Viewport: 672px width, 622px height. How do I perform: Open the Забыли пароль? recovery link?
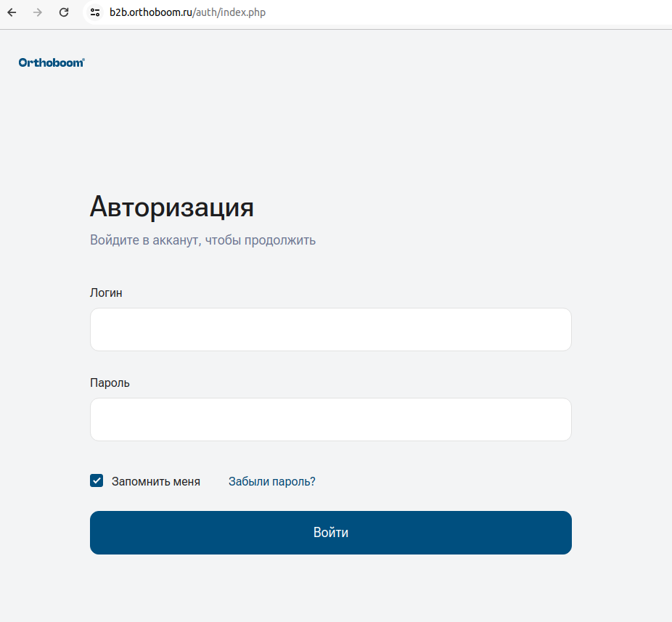271,481
